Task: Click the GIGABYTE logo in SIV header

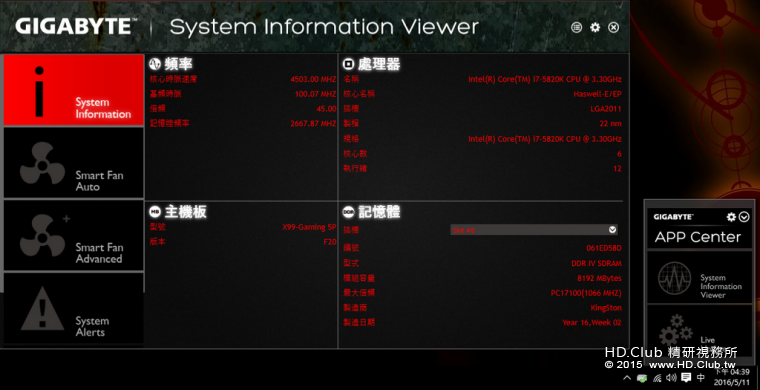Action: pos(76,27)
